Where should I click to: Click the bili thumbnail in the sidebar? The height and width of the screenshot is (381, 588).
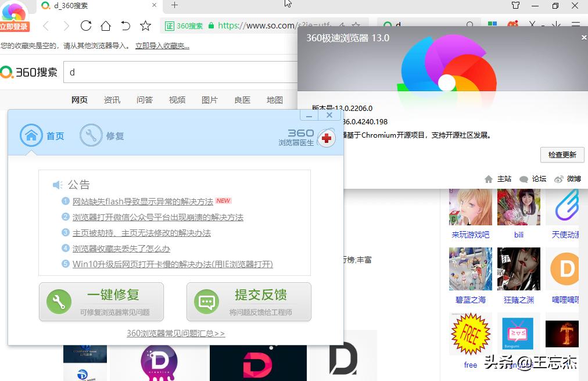point(519,207)
